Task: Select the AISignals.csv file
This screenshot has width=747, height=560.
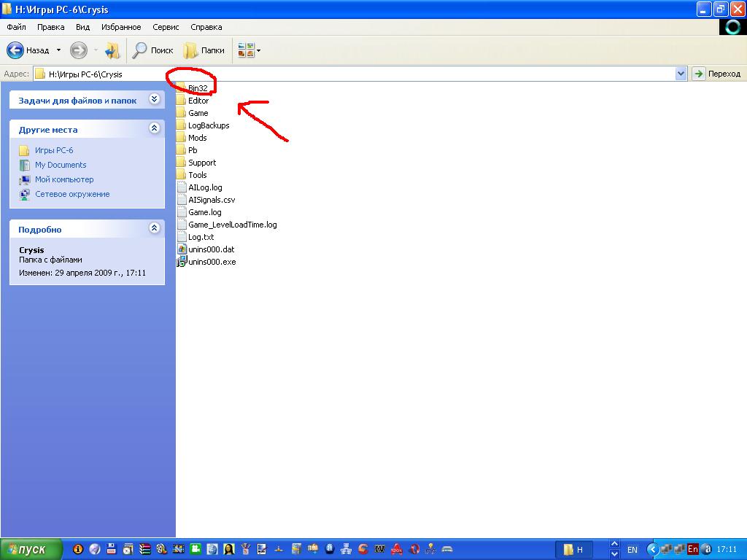Action: pyautogui.click(x=206, y=200)
